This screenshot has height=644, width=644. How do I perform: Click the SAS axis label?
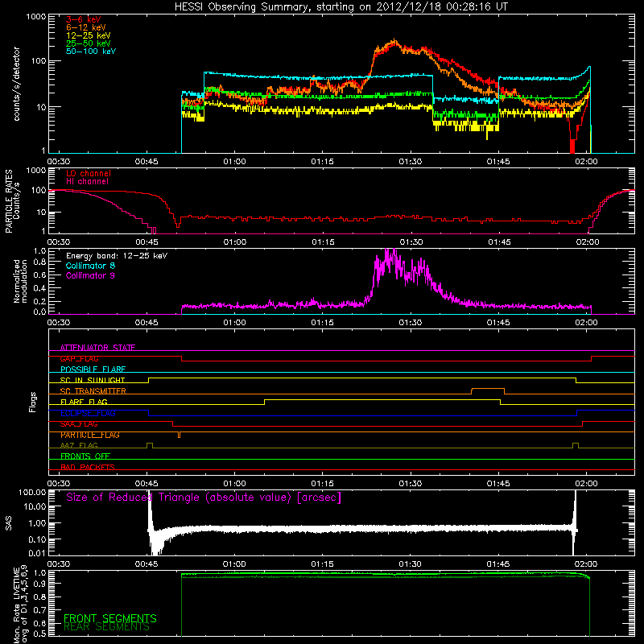coord(9,522)
